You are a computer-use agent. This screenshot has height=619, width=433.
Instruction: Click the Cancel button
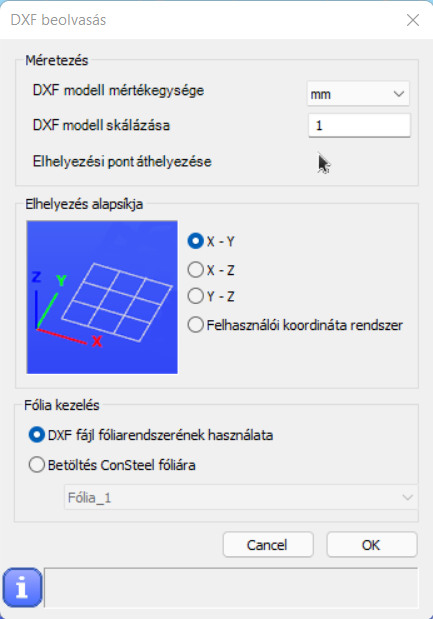coord(268,545)
